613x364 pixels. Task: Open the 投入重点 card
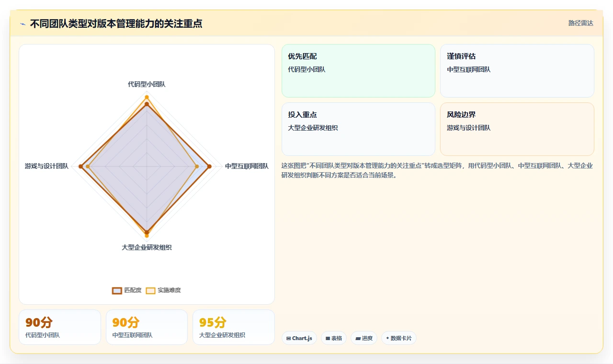(358, 129)
